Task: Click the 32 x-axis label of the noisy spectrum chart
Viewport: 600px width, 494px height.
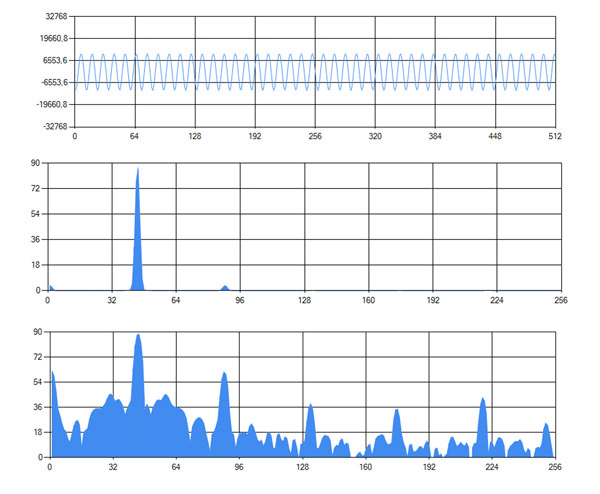Action: click(x=112, y=467)
